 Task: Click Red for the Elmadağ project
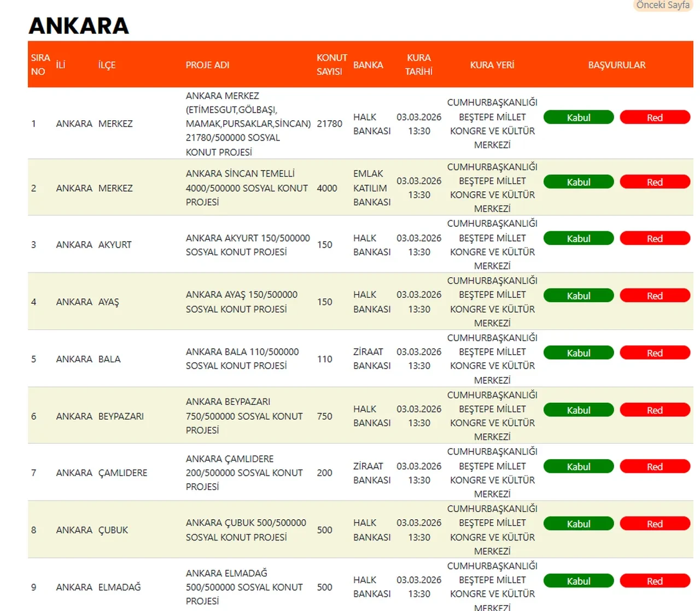(x=655, y=581)
